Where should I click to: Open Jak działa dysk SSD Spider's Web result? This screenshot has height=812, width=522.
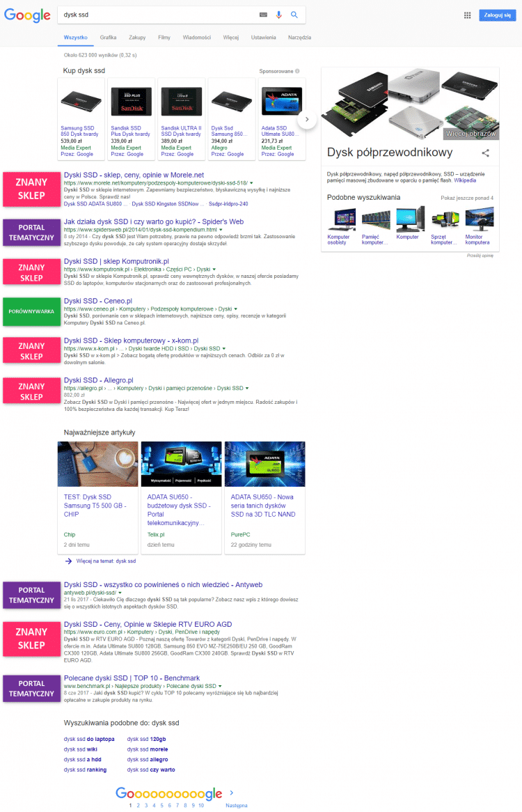point(154,221)
